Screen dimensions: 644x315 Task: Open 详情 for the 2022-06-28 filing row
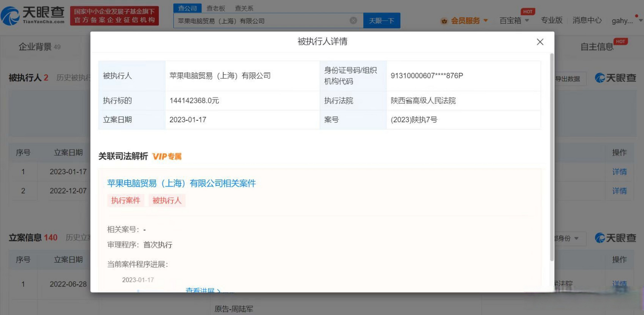tap(619, 284)
